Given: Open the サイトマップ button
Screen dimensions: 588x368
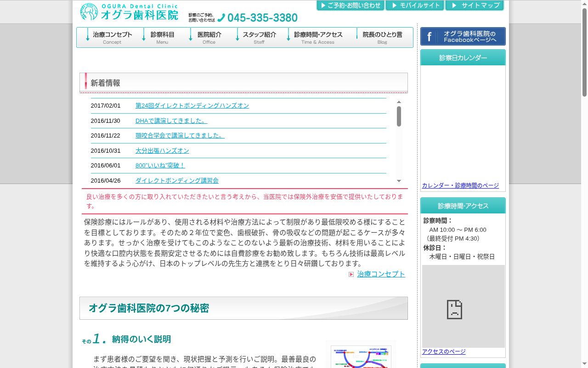Looking at the screenshot, I should pyautogui.click(x=475, y=6).
